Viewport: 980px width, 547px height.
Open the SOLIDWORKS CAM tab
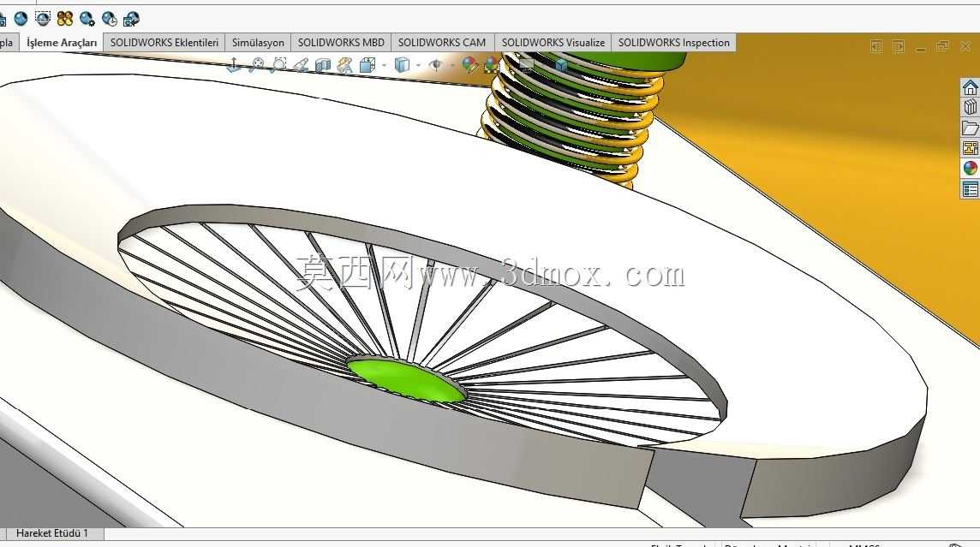[x=442, y=43]
